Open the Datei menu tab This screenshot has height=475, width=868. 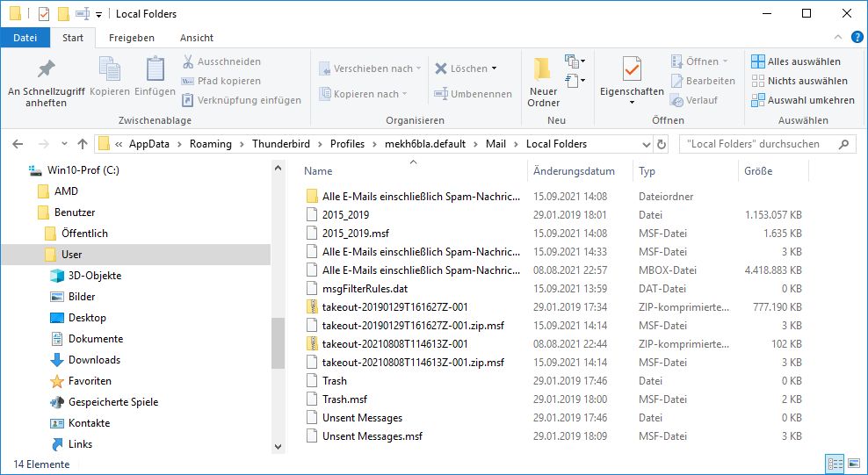pos(25,38)
